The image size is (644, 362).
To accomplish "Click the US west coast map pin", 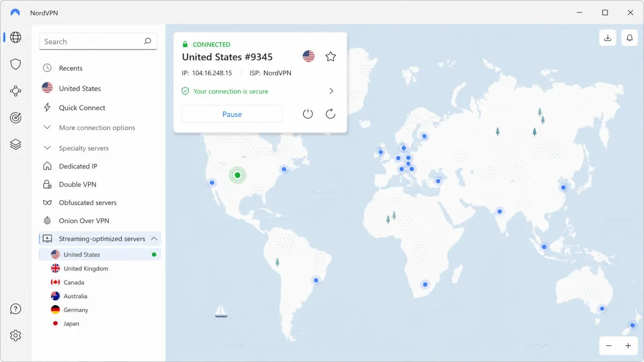I will 212,183.
